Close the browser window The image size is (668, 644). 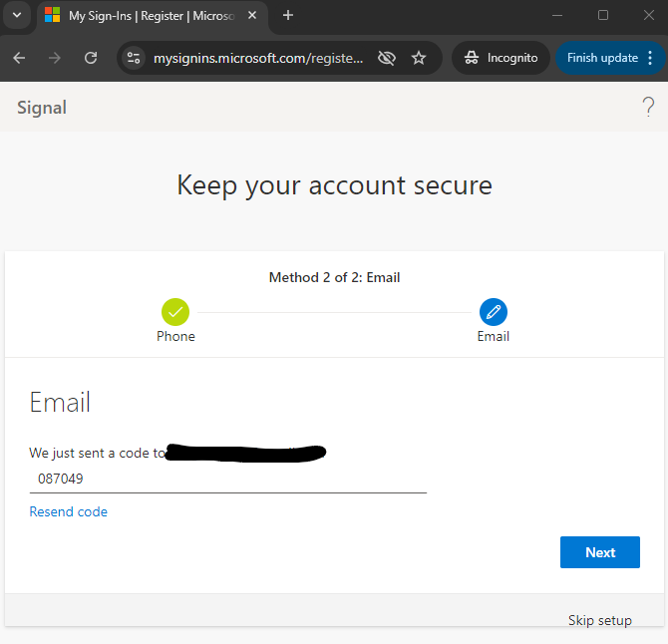[x=649, y=15]
